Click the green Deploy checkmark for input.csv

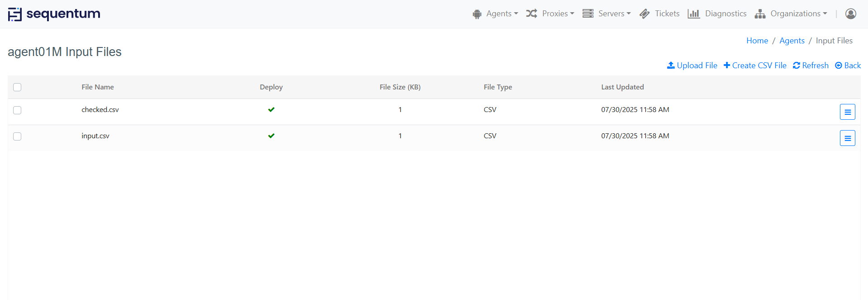coord(271,136)
